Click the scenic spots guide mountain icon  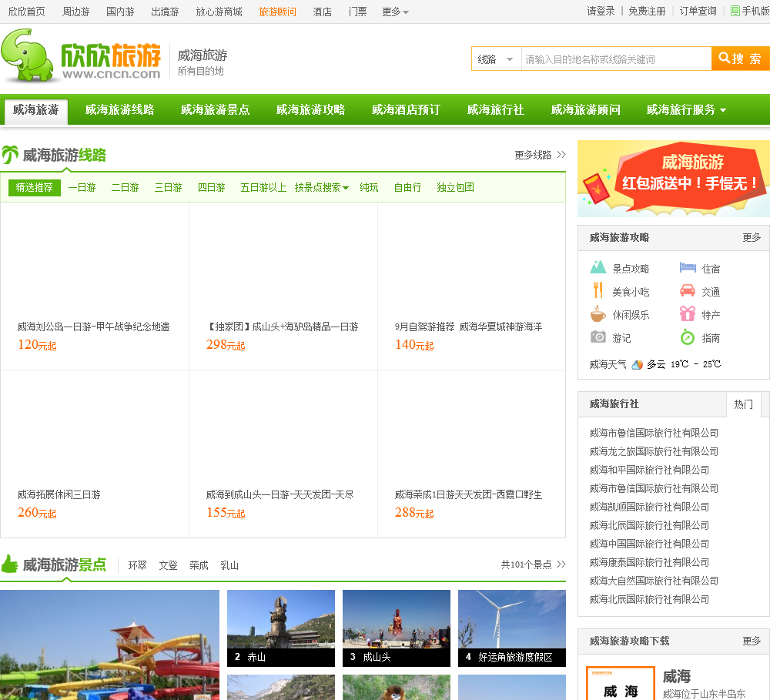[x=598, y=267]
